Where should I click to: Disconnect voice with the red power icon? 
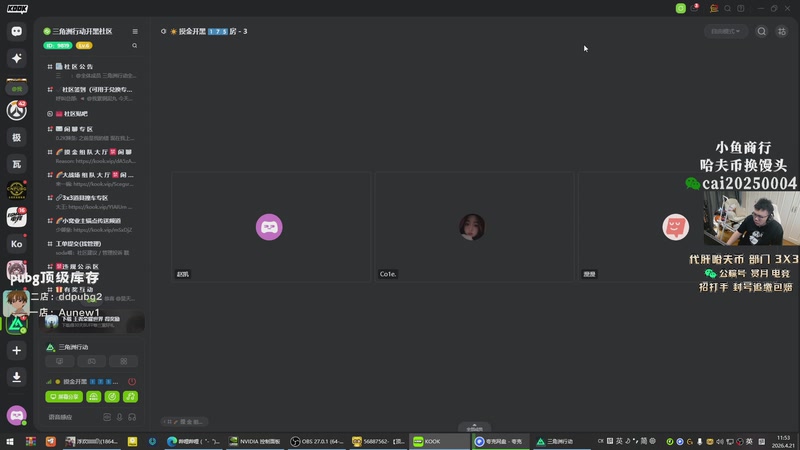tap(132, 382)
